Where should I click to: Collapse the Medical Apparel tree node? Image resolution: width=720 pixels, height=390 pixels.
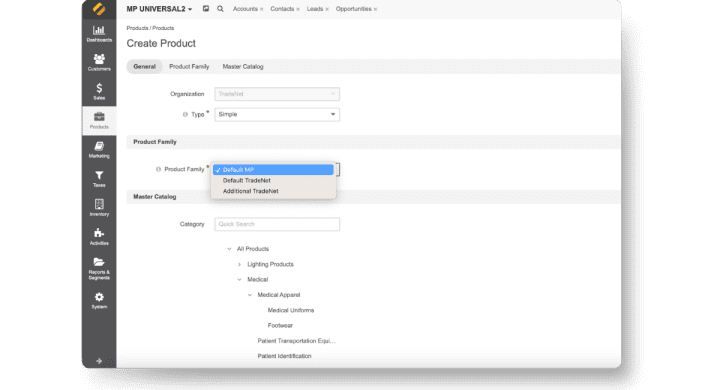click(250, 295)
